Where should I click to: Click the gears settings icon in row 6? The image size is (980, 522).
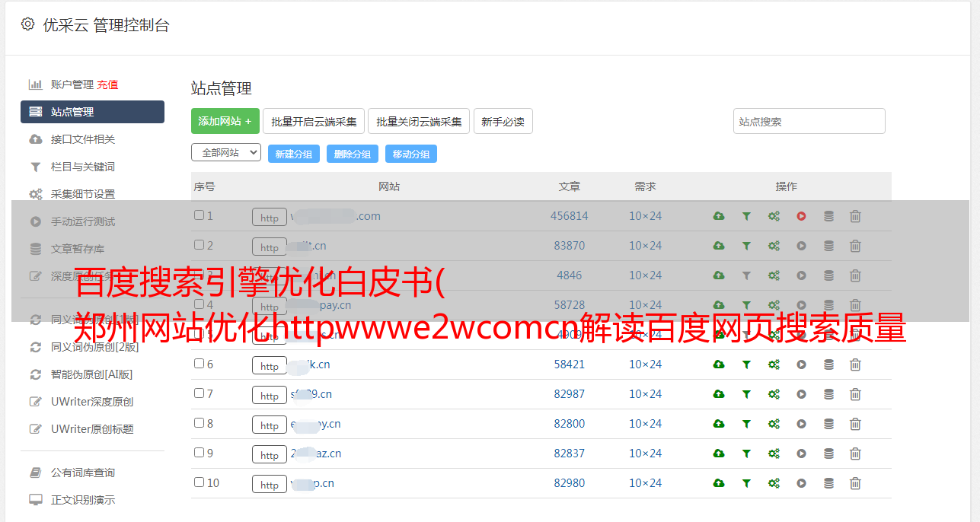(x=774, y=364)
